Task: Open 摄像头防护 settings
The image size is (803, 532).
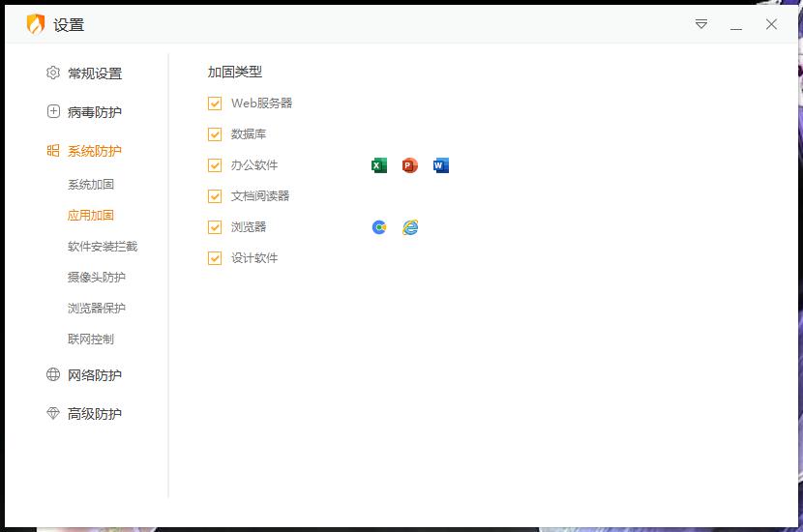Action: [97, 277]
